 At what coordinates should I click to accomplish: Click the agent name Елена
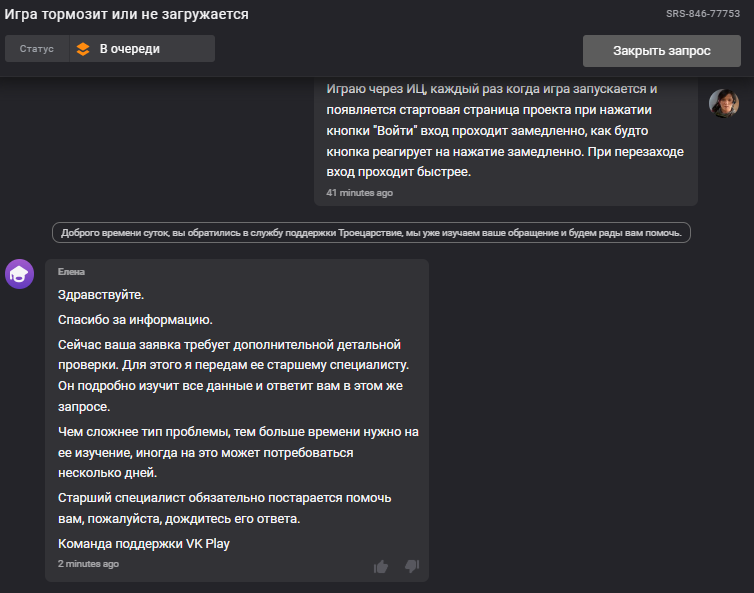point(71,272)
